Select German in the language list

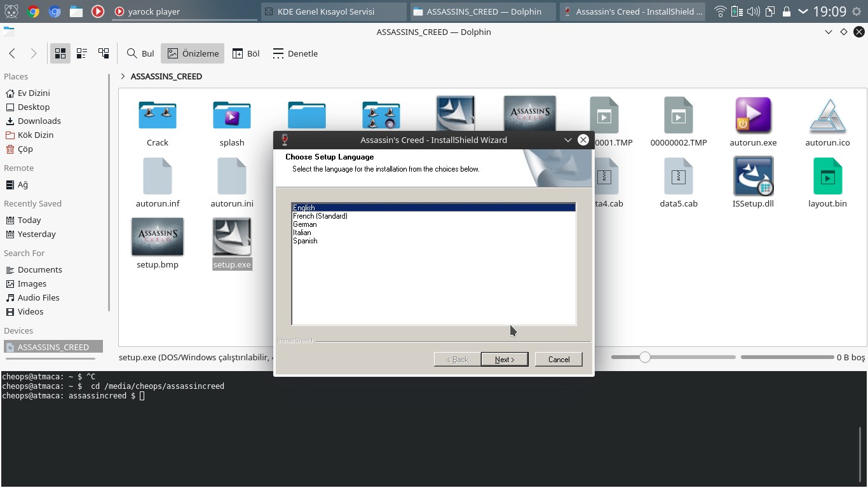(305, 224)
